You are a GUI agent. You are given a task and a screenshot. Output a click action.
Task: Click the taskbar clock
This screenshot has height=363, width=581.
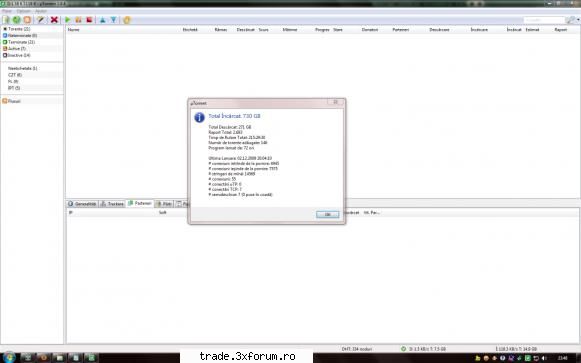(562, 358)
